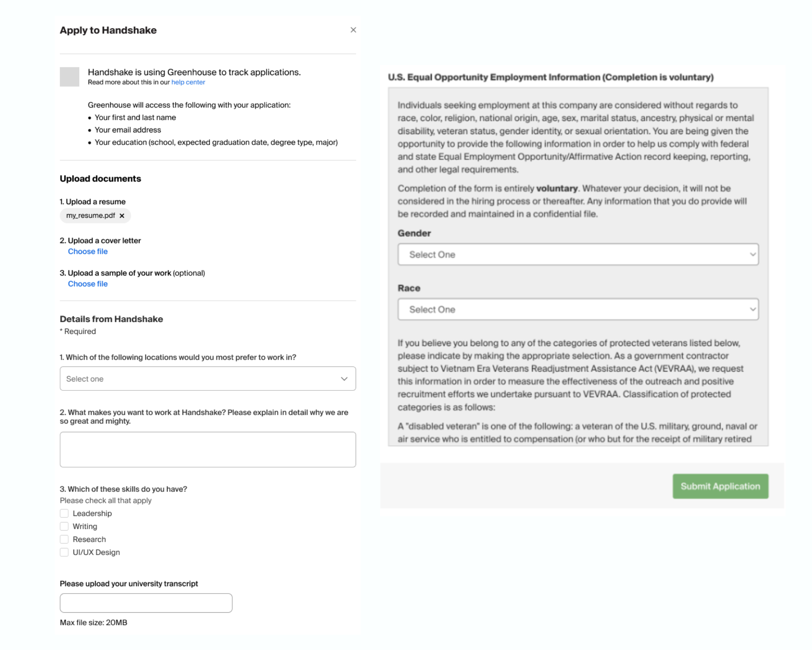Check the Research skill checkbox
Image resolution: width=812 pixels, height=650 pixels.
(64, 539)
